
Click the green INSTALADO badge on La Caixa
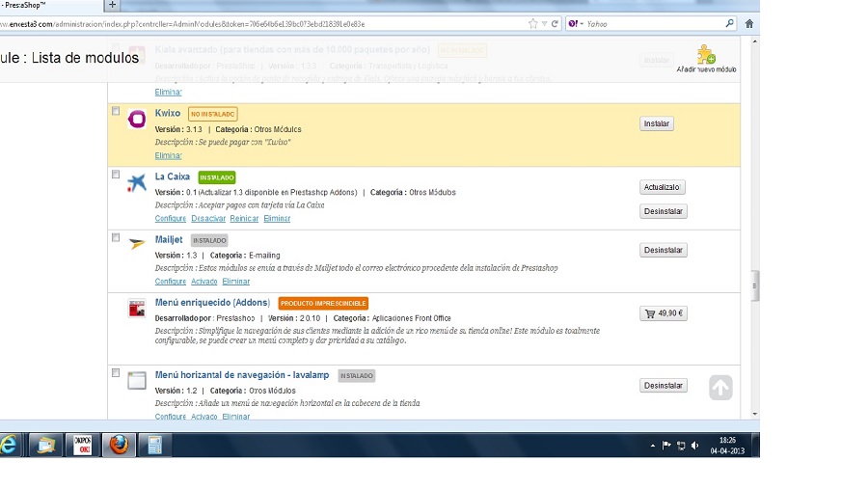pos(217,177)
